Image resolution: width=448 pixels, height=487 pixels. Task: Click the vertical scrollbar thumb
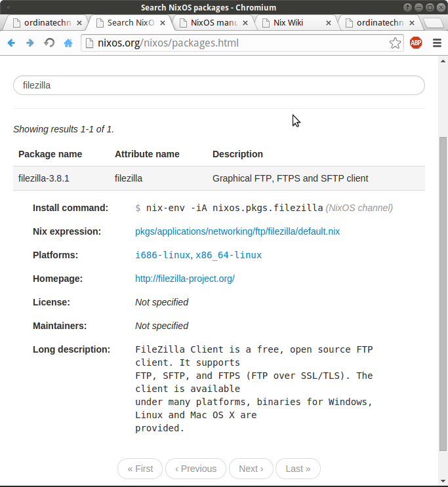click(x=443, y=294)
